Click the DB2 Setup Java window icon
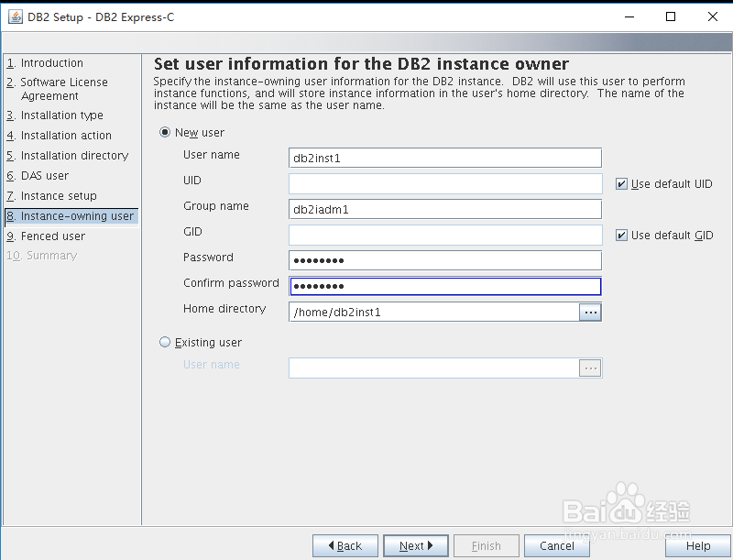 [x=16, y=17]
